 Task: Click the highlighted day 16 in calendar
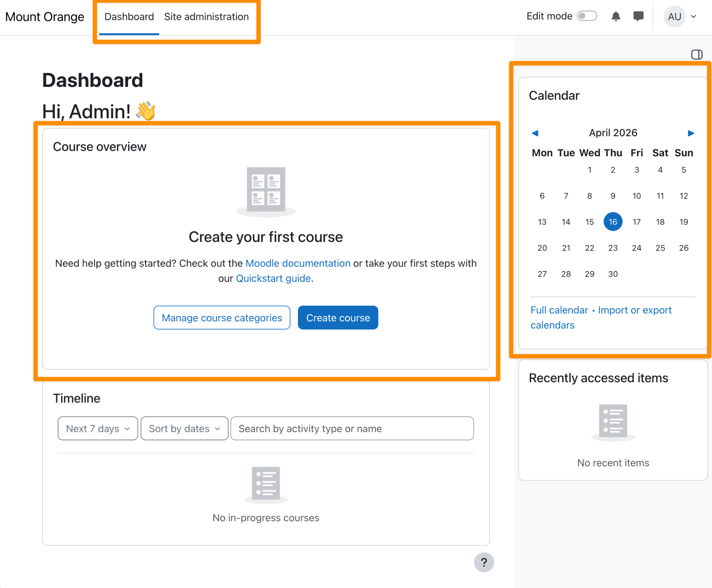pos(613,222)
